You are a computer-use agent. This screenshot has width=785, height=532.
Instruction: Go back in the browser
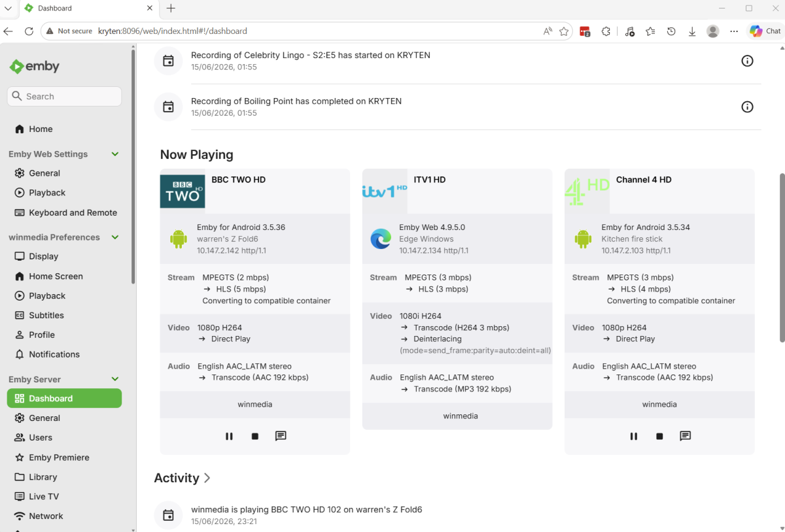coord(8,31)
